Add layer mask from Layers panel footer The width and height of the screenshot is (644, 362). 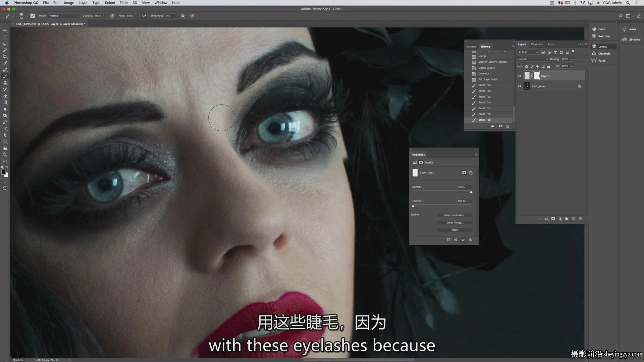553,219
